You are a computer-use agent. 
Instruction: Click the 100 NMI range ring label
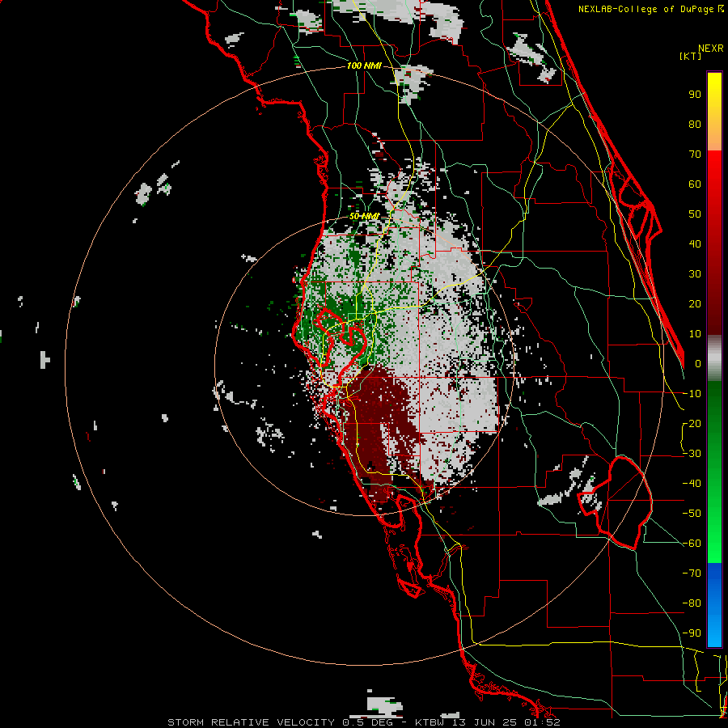tap(364, 66)
